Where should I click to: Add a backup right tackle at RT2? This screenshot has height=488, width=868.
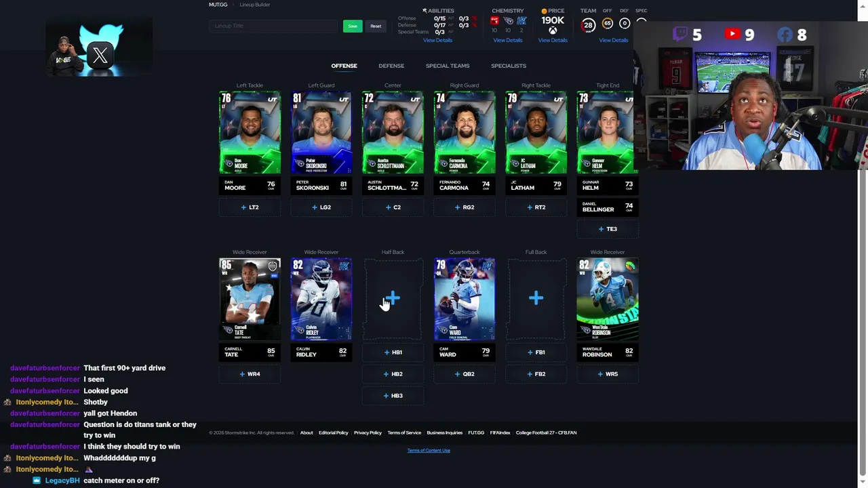(536, 207)
